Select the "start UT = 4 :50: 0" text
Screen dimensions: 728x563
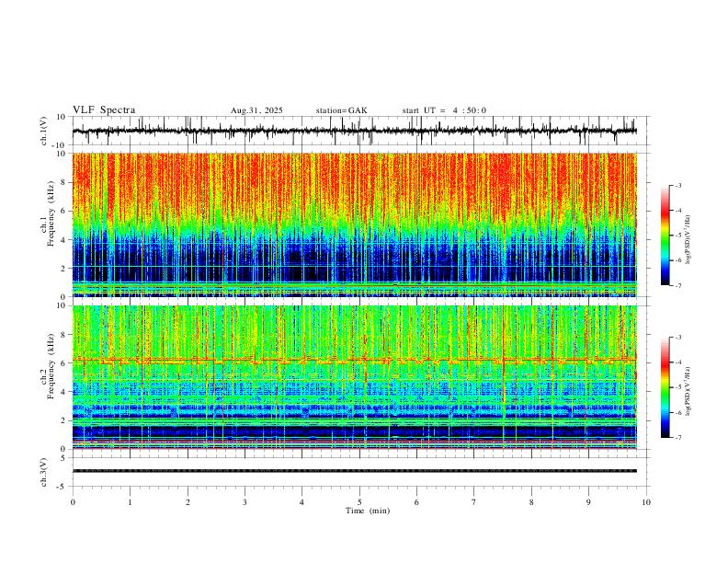click(444, 110)
